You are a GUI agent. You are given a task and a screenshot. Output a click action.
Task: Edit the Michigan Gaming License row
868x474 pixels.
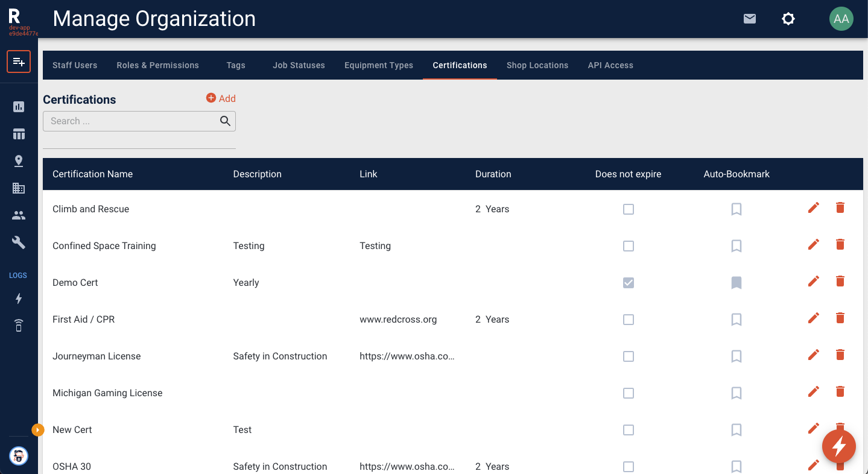[x=814, y=391]
